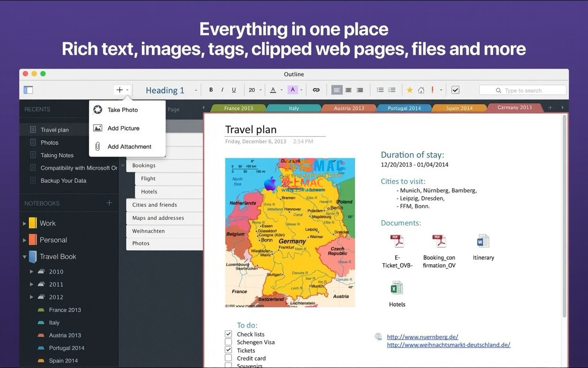Click the Bold formatting icon
Viewport: 588px width, 368px height.
(x=211, y=90)
